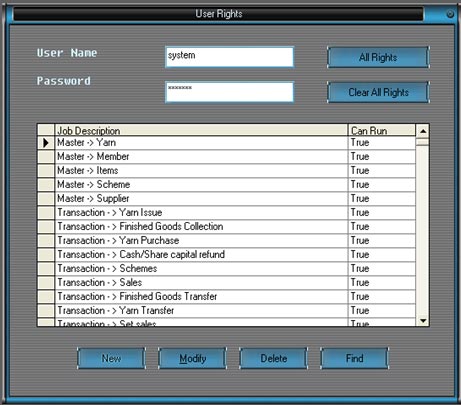Screen dimensions: 461x405
Task: Click the scrollbar down arrow
Action: [423, 321]
